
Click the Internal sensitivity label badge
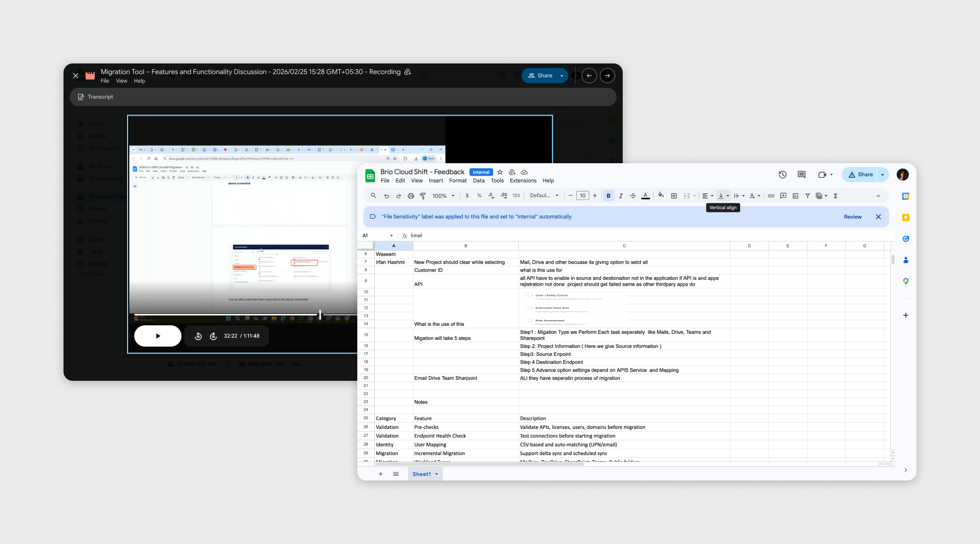(481, 172)
